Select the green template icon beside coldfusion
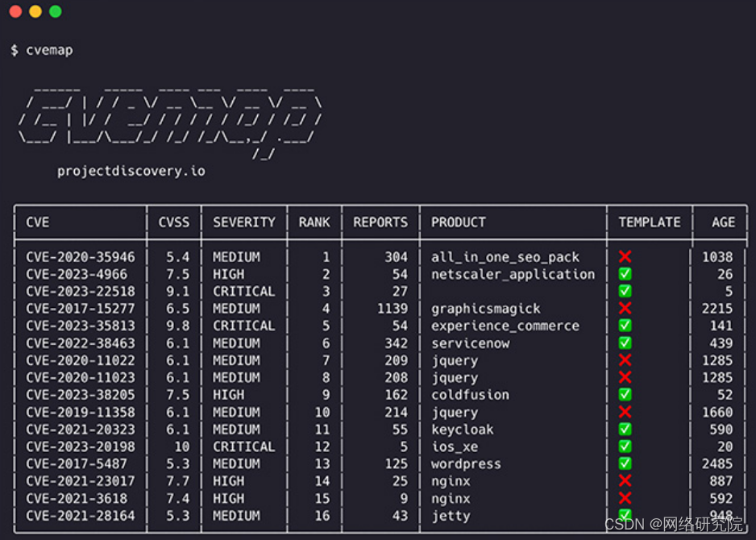Screen dimensions: 756x540 pyautogui.click(x=625, y=395)
